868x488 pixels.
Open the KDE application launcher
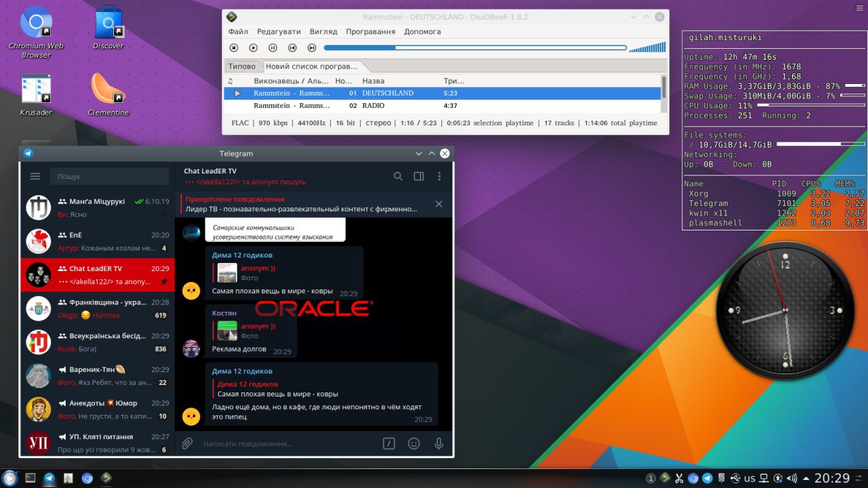9,478
